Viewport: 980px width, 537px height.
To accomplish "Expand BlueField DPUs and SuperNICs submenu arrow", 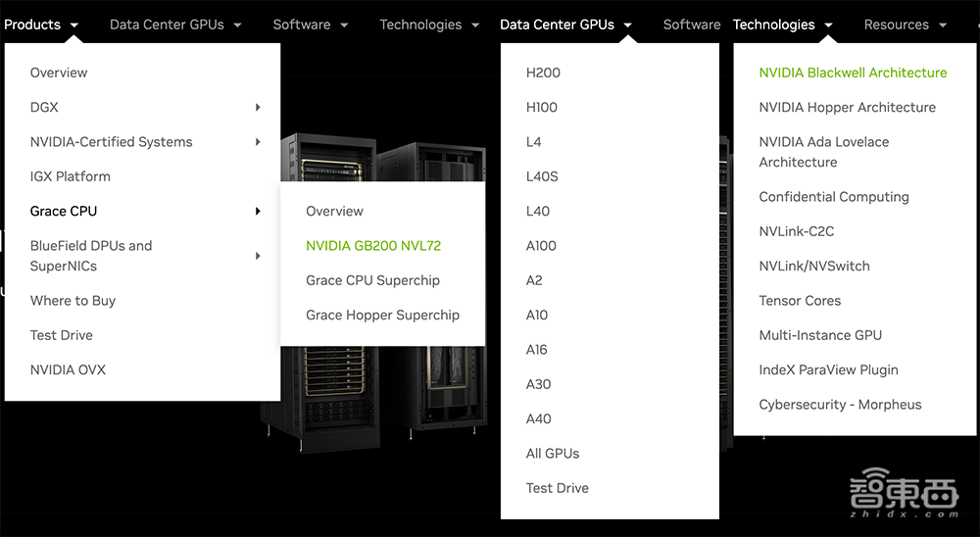I will coord(258,256).
